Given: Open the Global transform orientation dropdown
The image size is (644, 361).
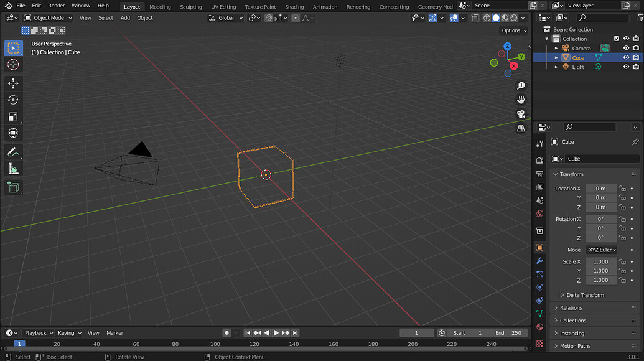Looking at the screenshot, I should pyautogui.click(x=226, y=17).
